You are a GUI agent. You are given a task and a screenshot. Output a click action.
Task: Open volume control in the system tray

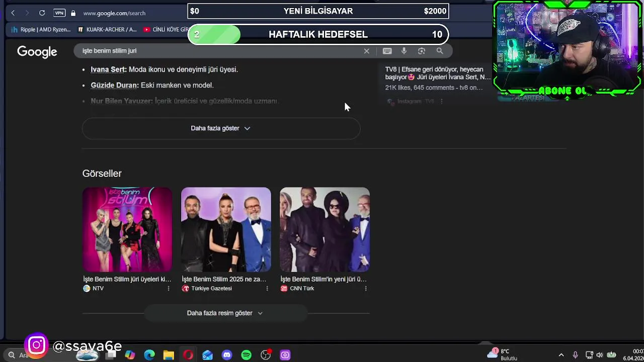click(x=599, y=355)
